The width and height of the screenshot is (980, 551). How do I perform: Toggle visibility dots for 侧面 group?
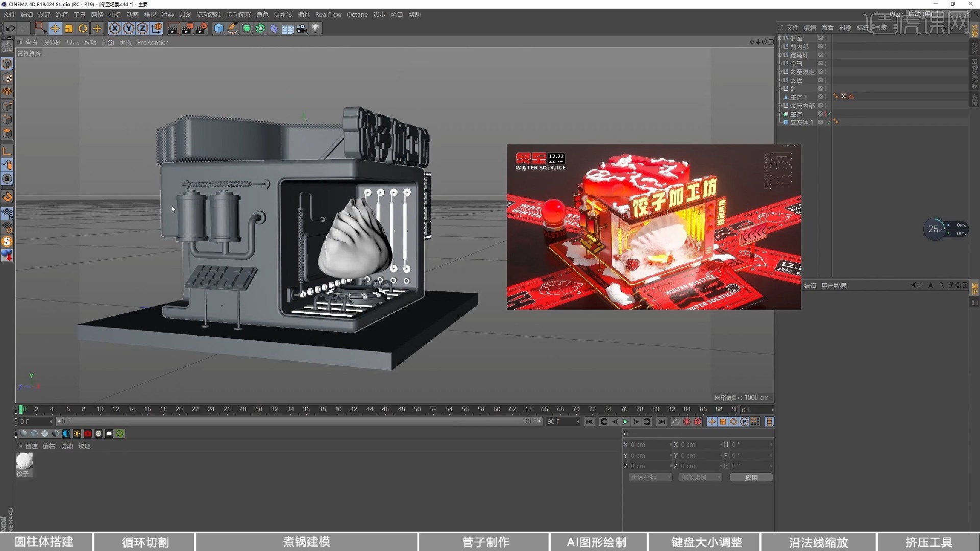tap(825, 38)
